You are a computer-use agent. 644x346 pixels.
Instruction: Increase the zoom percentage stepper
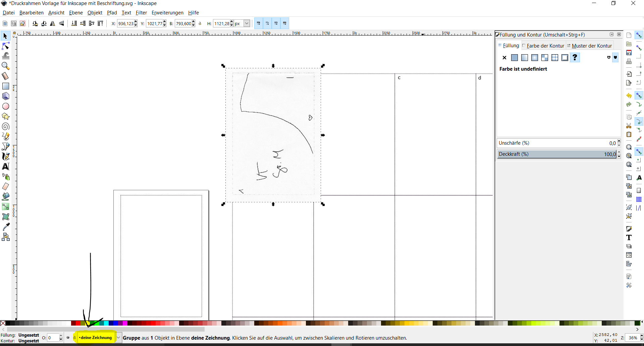[x=641, y=336]
